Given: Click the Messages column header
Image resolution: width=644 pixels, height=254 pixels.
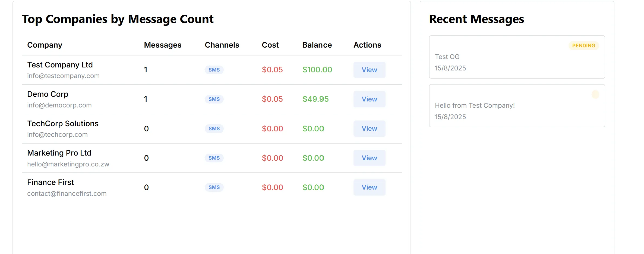Looking at the screenshot, I should click(163, 45).
